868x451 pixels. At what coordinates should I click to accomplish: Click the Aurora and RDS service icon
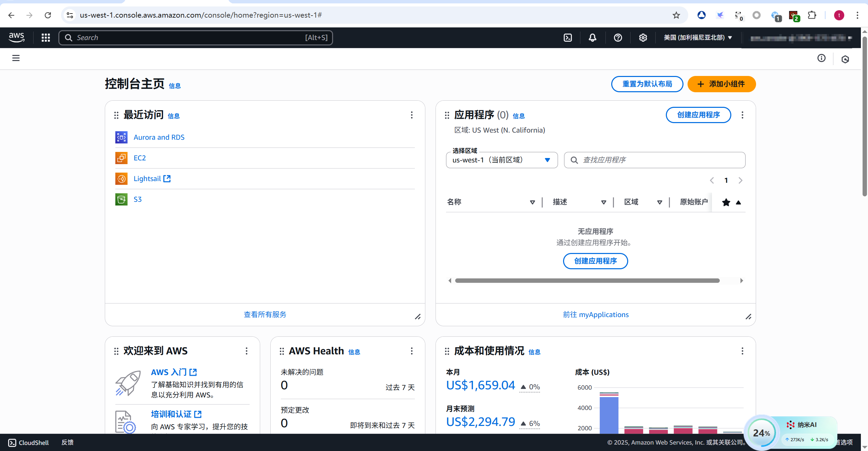[121, 137]
